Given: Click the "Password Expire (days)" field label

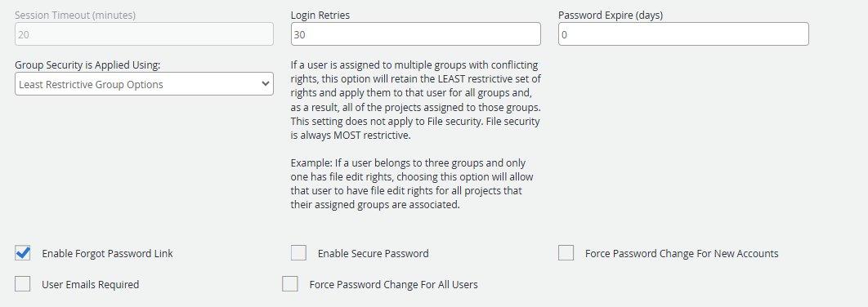Looking at the screenshot, I should (x=611, y=16).
